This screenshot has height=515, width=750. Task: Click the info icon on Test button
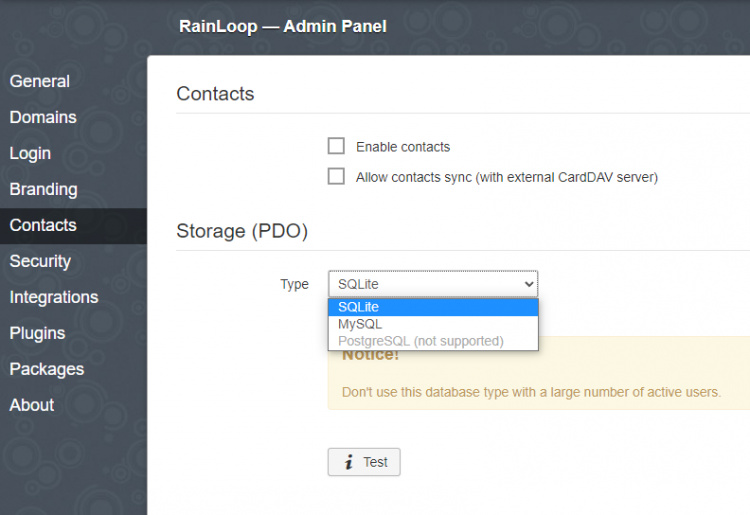(x=349, y=462)
